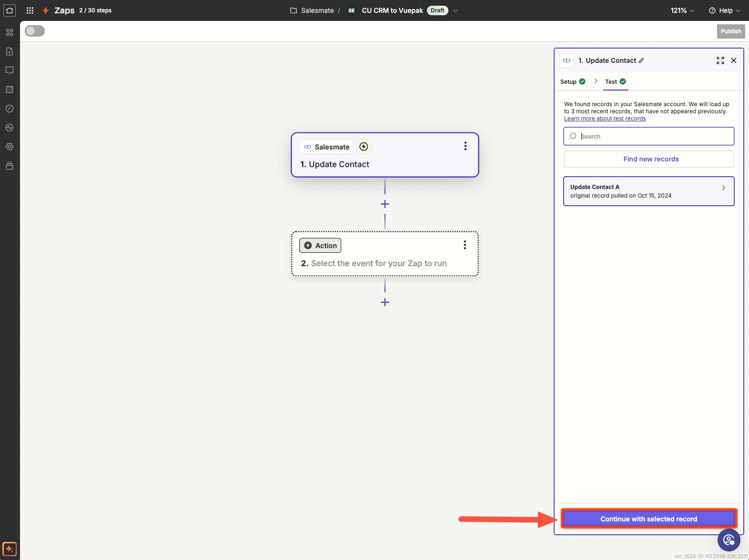Viewport: 749px width, 560px height.
Task: Open the activity pulse icon in sidebar
Action: pos(10,128)
